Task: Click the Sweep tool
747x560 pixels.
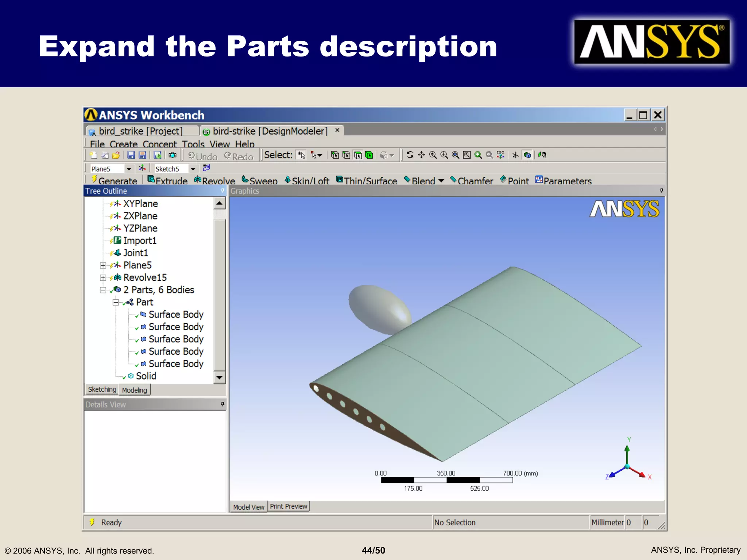Action: point(259,180)
